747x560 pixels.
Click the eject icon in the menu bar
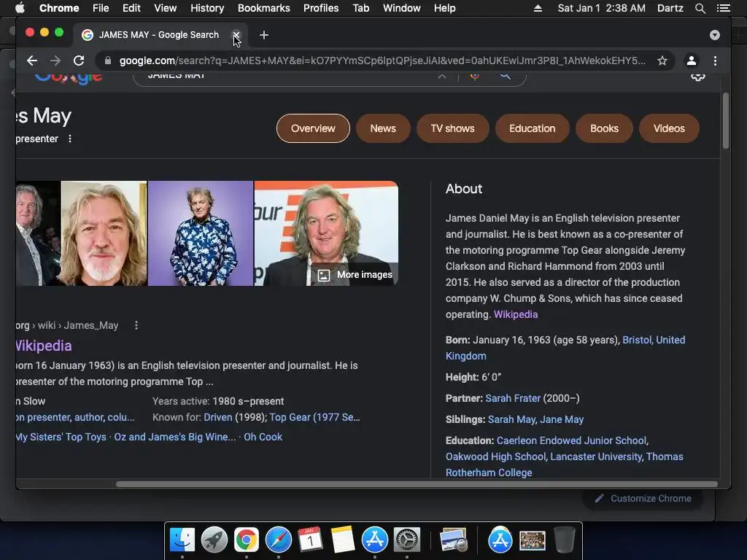538,8
